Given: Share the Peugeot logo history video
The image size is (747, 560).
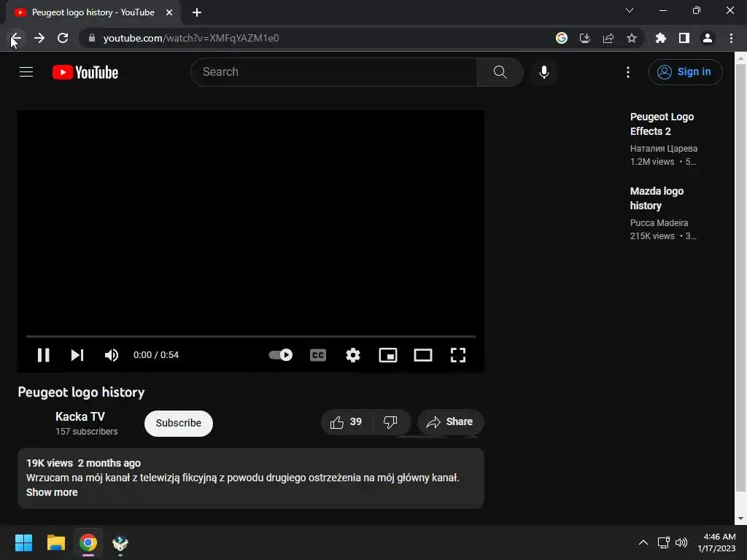Looking at the screenshot, I should coord(450,422).
